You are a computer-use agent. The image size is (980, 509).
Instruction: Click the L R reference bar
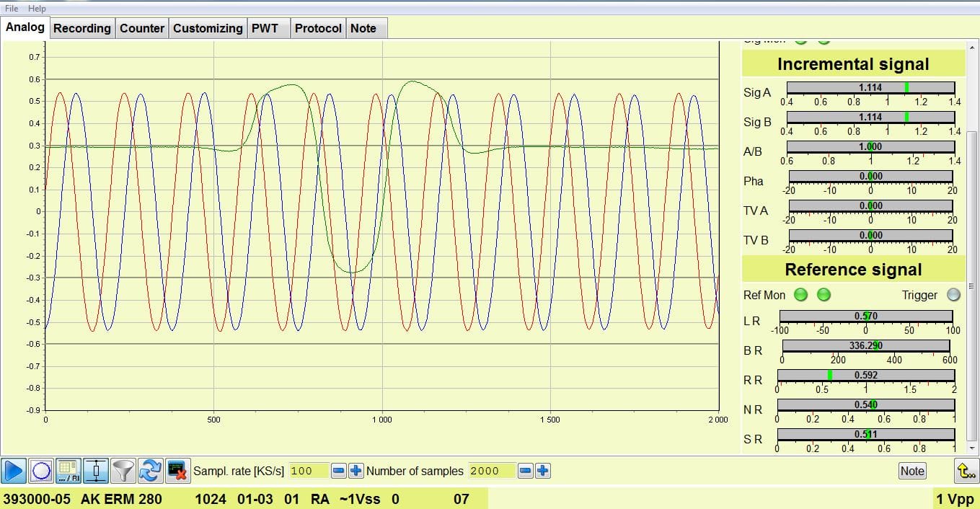click(x=866, y=316)
